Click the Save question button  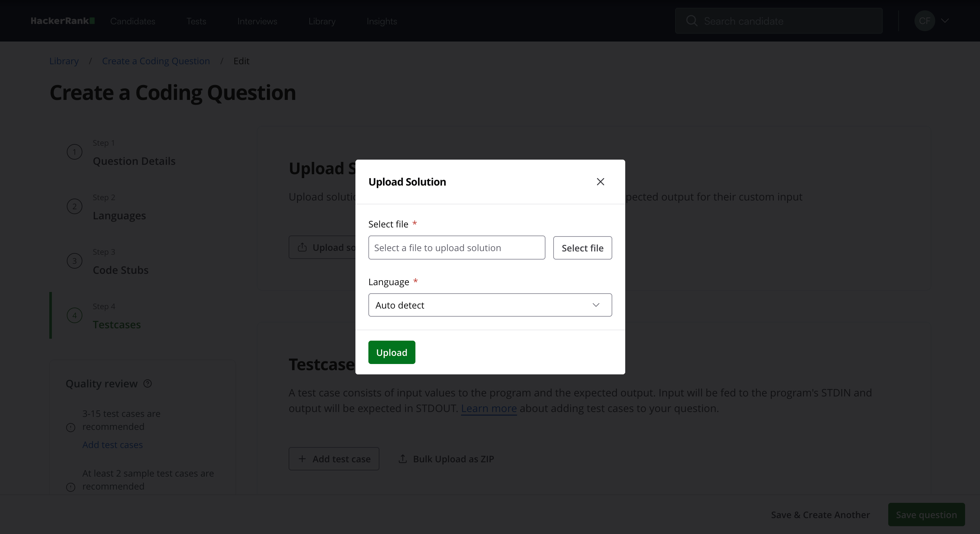point(926,515)
